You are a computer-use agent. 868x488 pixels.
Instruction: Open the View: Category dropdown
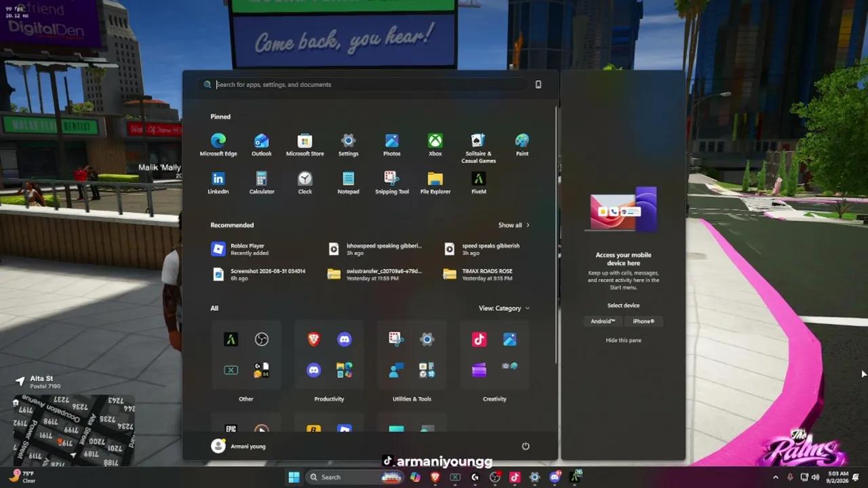[505, 308]
